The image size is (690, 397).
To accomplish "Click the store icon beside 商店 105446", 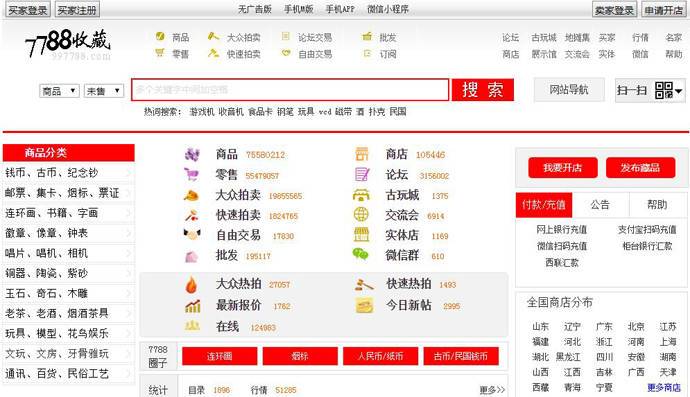I will click(x=362, y=154).
